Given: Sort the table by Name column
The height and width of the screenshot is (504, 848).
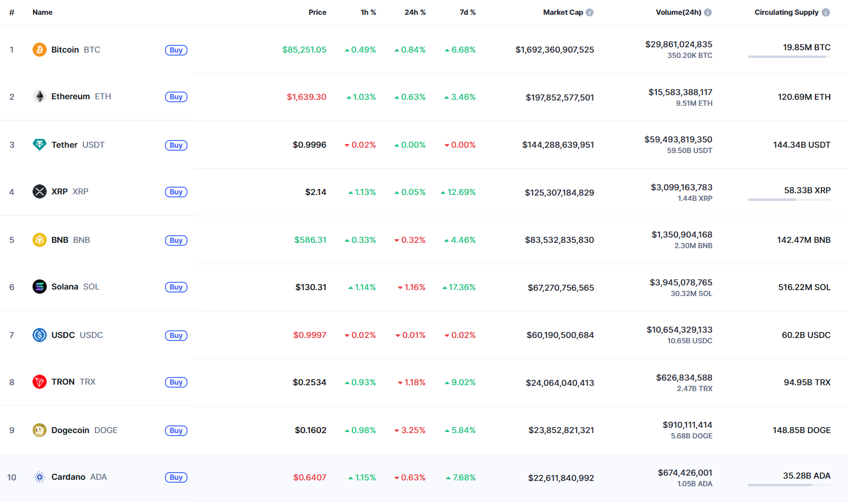Looking at the screenshot, I should pyautogui.click(x=43, y=12).
